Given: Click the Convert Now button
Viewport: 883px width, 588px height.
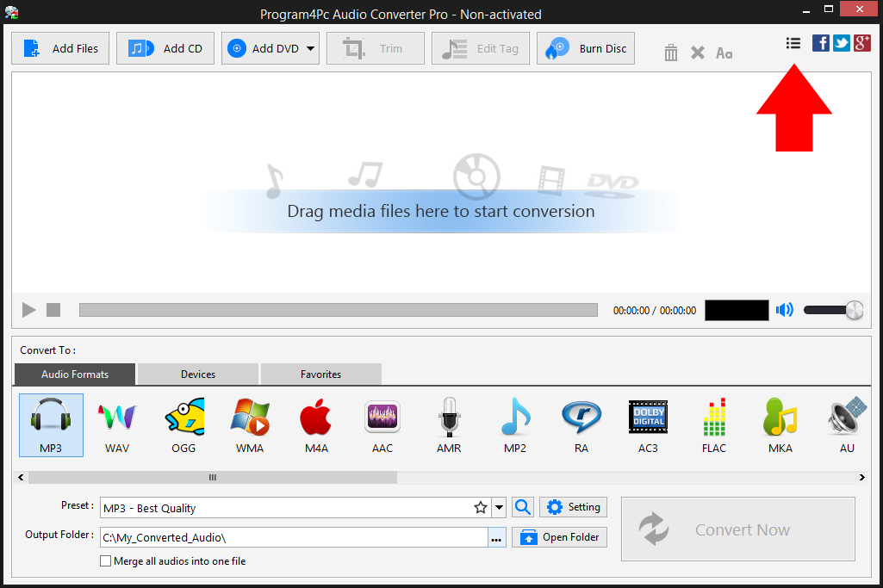Looking at the screenshot, I should 737,529.
